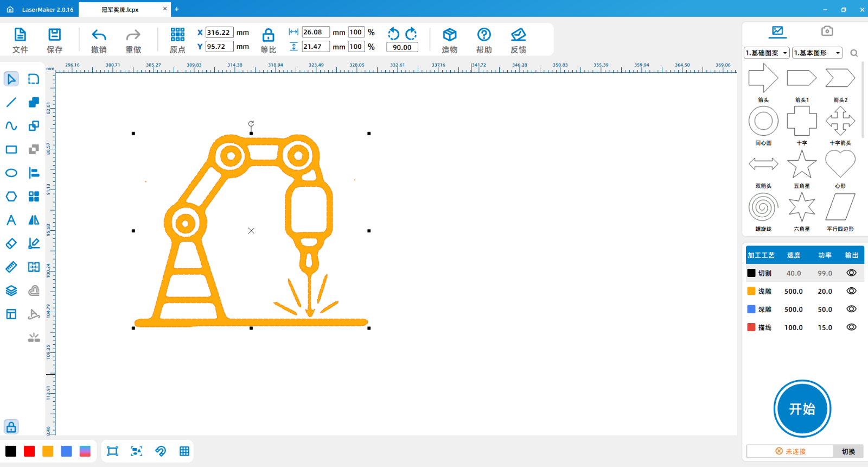The width and height of the screenshot is (868, 467).
Task: Choose the Text tool
Action: [11, 220]
